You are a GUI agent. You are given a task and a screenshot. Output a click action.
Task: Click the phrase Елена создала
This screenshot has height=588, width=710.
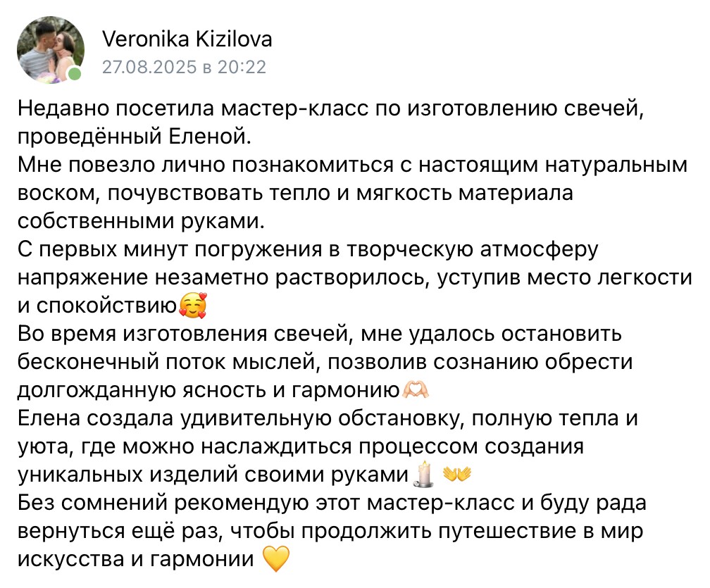tap(96, 418)
